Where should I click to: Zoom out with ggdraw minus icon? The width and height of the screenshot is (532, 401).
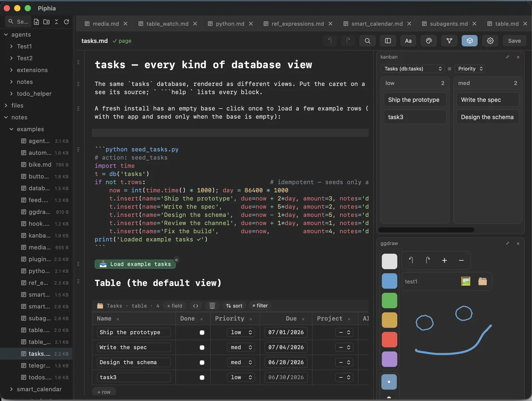(461, 260)
